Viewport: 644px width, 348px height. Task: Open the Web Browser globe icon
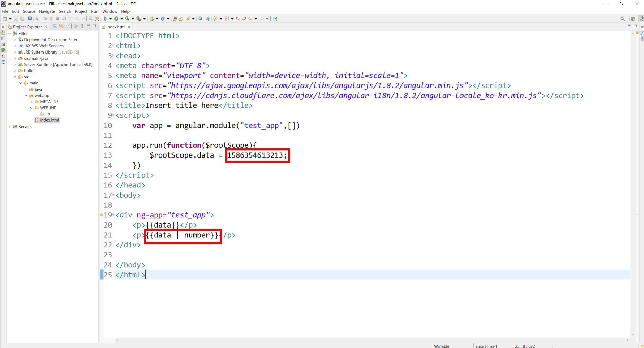pyautogui.click(x=200, y=19)
